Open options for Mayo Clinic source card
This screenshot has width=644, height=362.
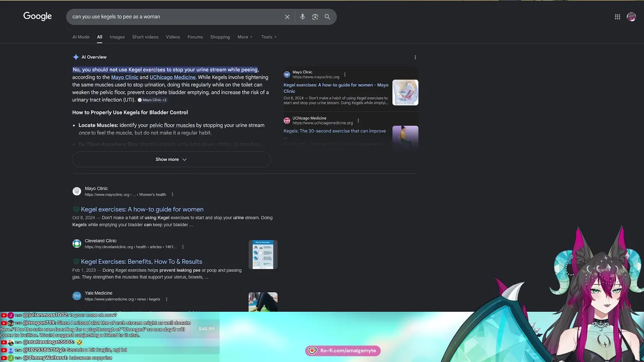coord(345,75)
